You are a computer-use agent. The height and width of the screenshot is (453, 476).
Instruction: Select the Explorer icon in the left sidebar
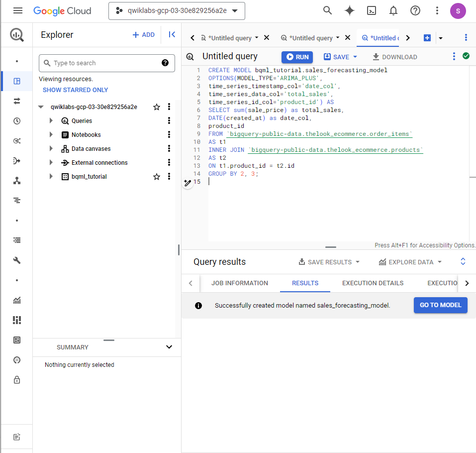click(17, 81)
